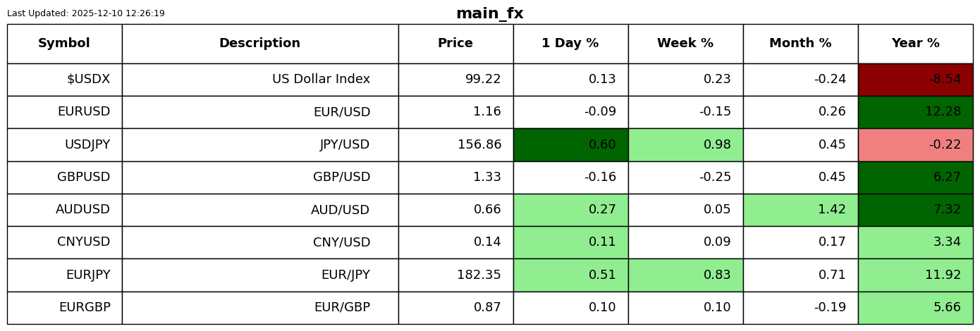Click the Symbol column header
The width and height of the screenshot is (980, 331).
coord(64,44)
